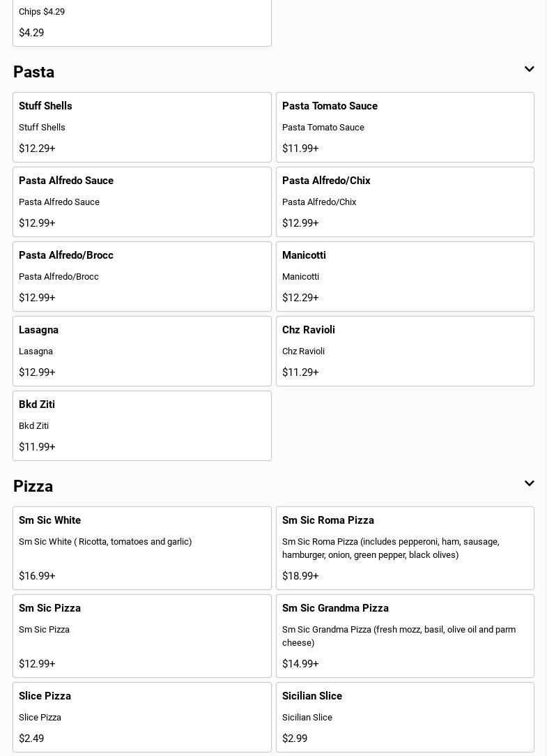
Task: Collapse the Pasta section chevron
Action: pyautogui.click(x=529, y=70)
